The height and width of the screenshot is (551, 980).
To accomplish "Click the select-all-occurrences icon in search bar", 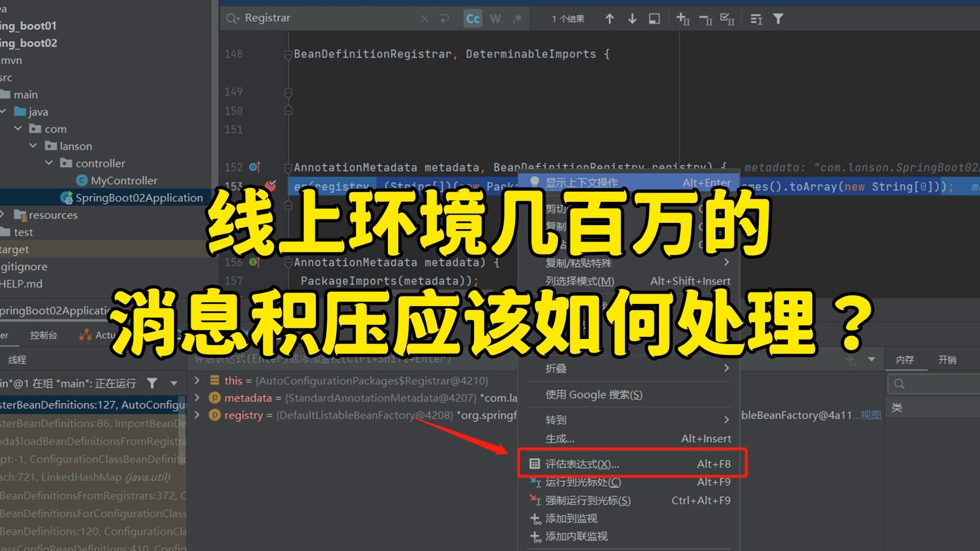I will tap(726, 18).
